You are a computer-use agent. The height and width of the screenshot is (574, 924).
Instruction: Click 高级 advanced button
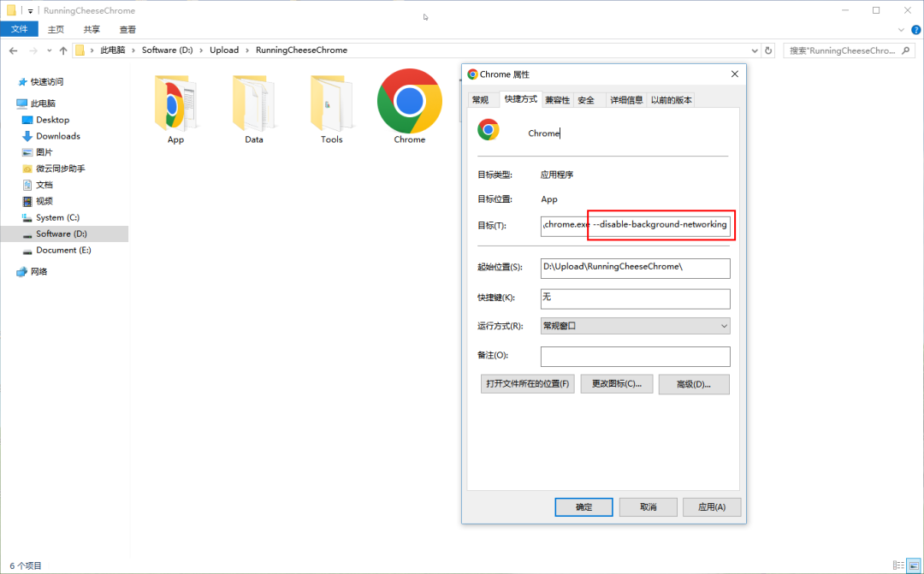click(694, 384)
